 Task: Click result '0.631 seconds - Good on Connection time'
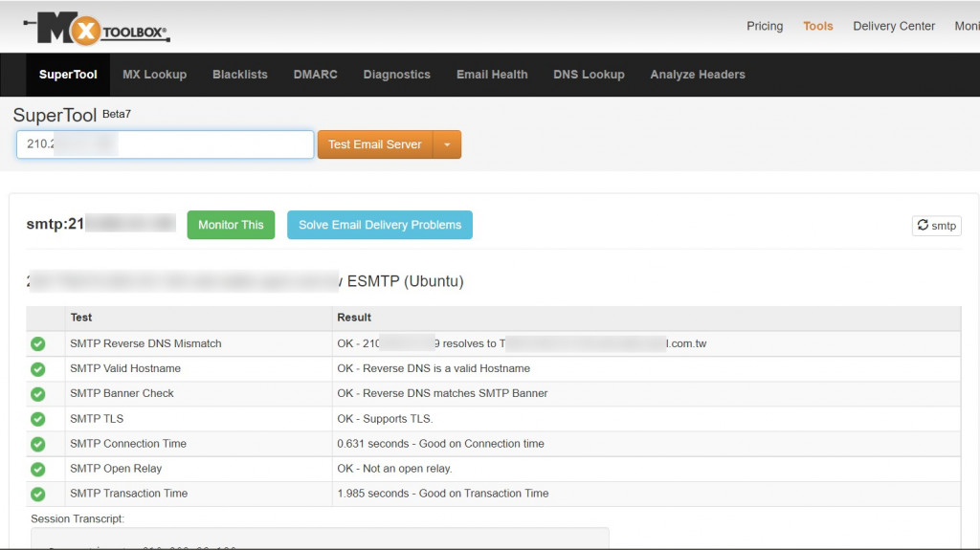tap(440, 444)
